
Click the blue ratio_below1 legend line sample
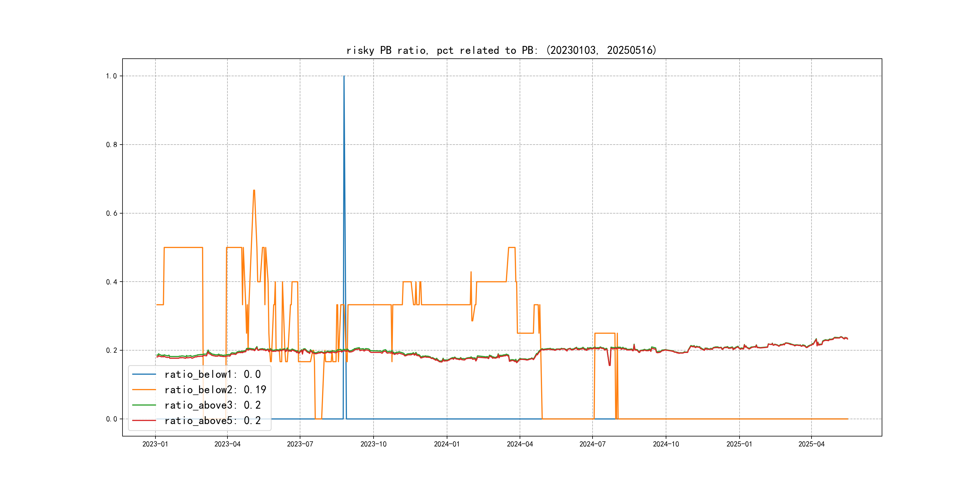click(x=144, y=374)
